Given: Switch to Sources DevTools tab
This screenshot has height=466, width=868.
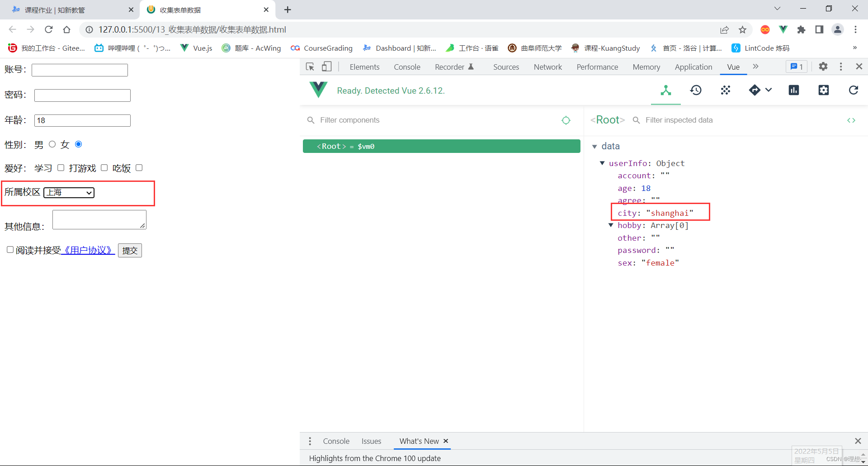Looking at the screenshot, I should [506, 67].
